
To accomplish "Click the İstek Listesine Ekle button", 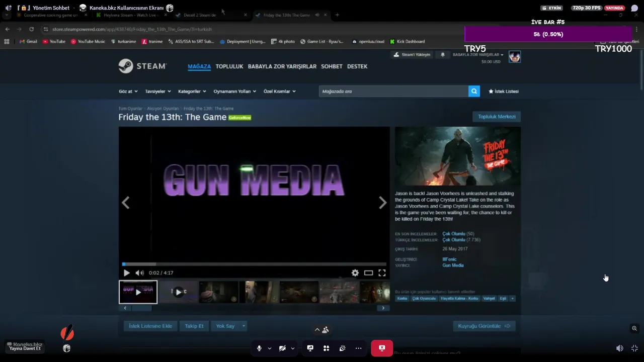I will click(150, 326).
